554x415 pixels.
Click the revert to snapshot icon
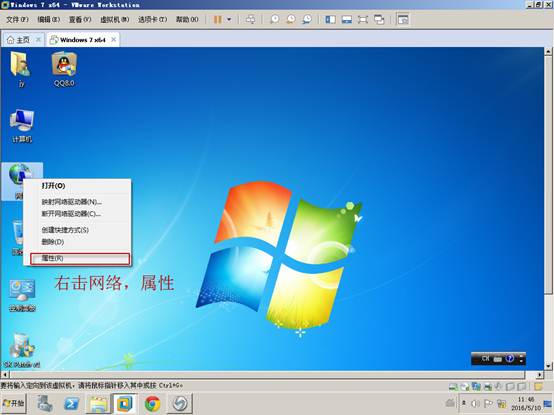coord(291,19)
